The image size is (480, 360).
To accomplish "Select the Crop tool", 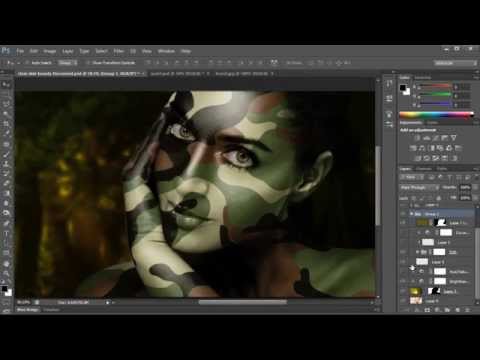I will (6, 124).
